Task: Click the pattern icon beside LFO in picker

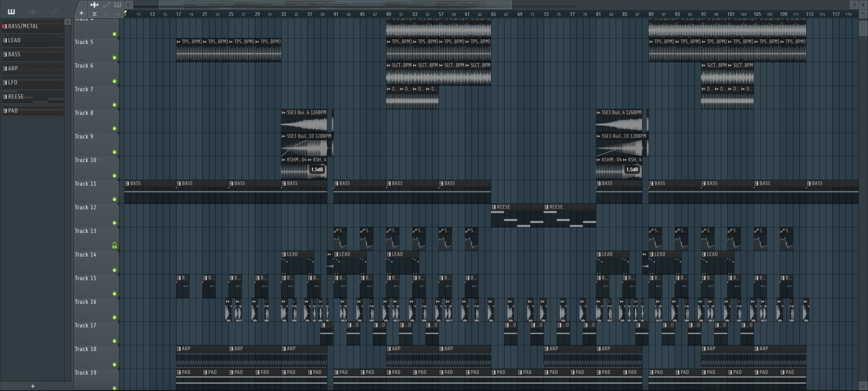Action: [x=5, y=83]
